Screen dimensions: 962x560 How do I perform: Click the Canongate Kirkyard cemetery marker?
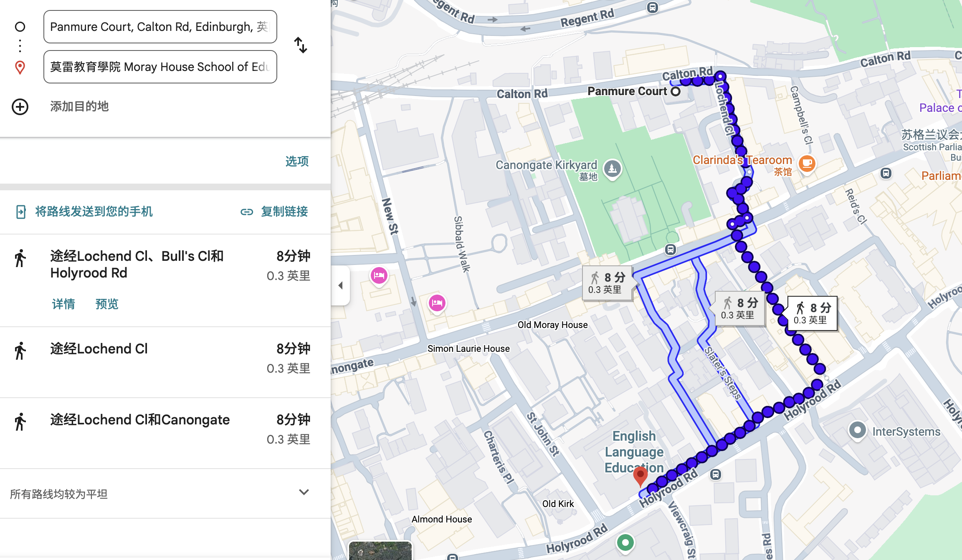(x=612, y=169)
